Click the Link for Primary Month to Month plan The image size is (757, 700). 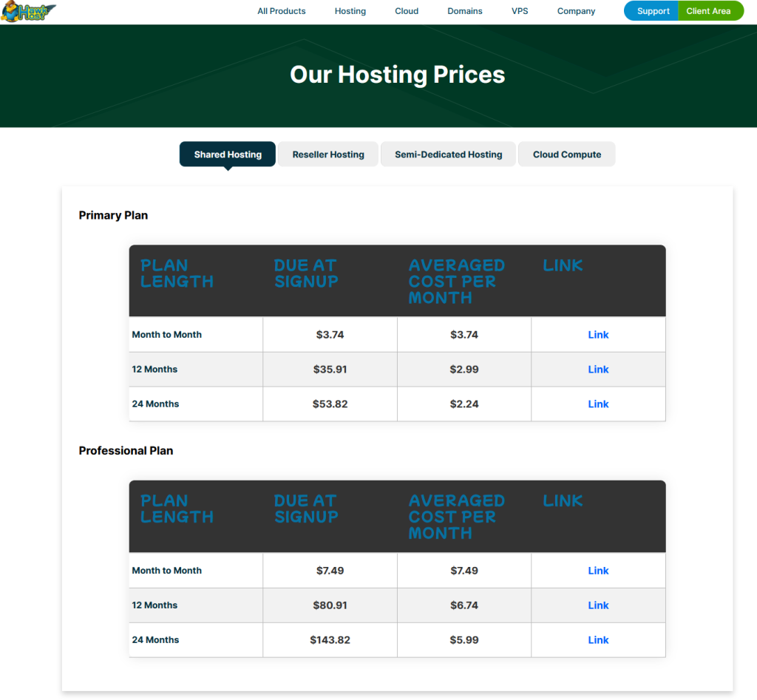598,334
